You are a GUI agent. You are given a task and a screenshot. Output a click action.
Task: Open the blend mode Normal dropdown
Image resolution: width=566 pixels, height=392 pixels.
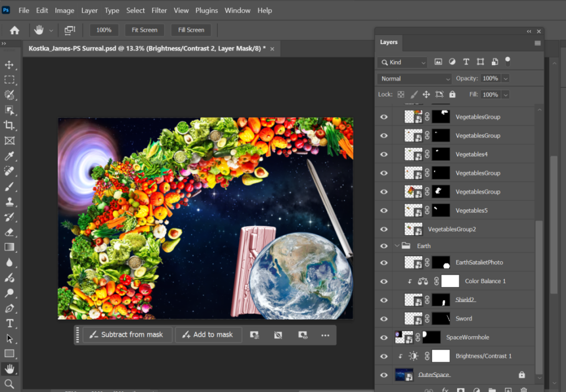click(414, 78)
